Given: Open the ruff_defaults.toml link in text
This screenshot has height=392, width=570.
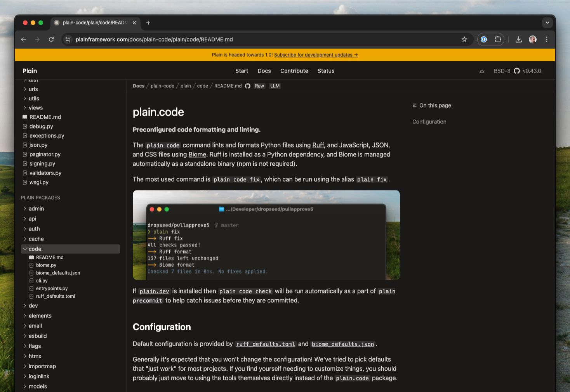Looking at the screenshot, I should pos(266,344).
